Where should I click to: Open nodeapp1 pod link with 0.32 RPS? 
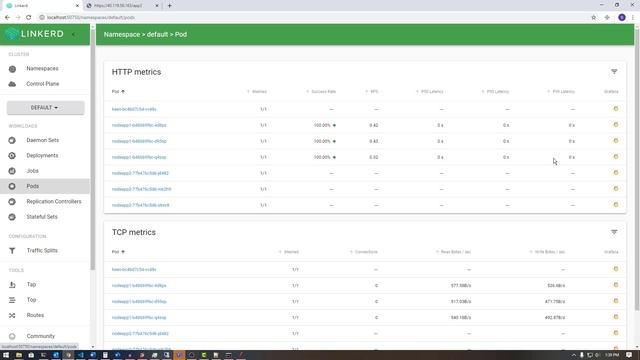(x=139, y=157)
